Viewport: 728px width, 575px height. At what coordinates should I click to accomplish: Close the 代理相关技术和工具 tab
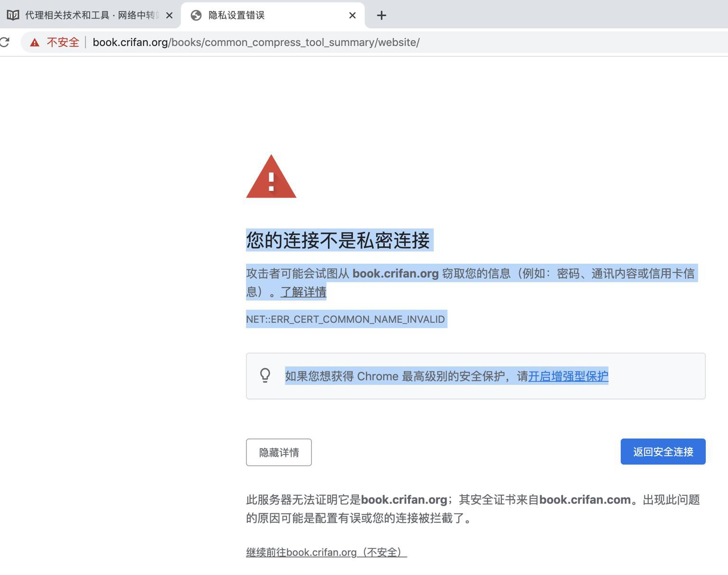point(169,16)
